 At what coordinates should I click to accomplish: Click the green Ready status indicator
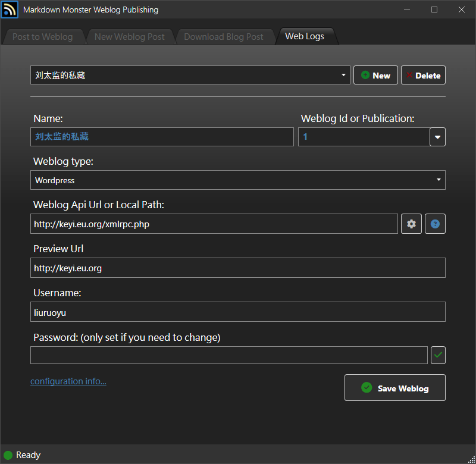pyautogui.click(x=8, y=455)
